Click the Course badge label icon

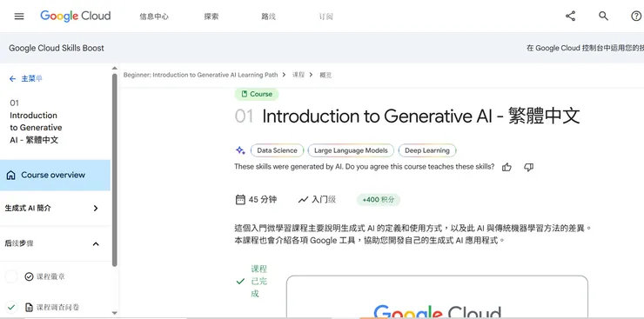click(245, 94)
